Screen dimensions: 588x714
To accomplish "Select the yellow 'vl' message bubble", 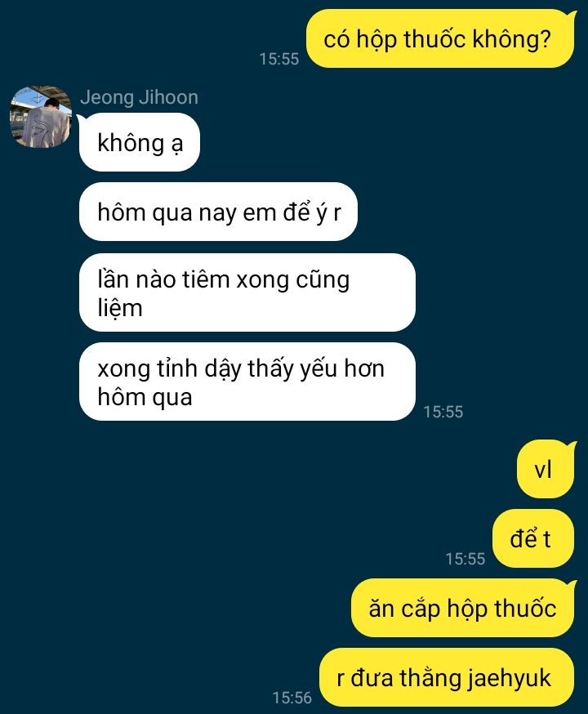I will tap(546, 469).
